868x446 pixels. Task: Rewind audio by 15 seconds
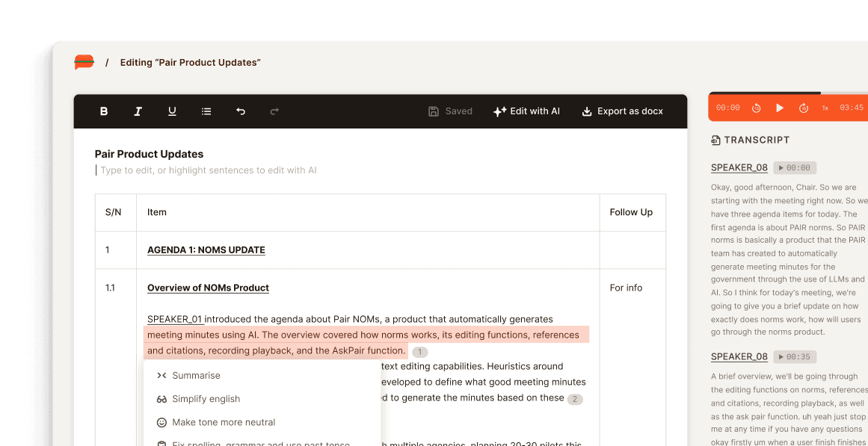(756, 108)
